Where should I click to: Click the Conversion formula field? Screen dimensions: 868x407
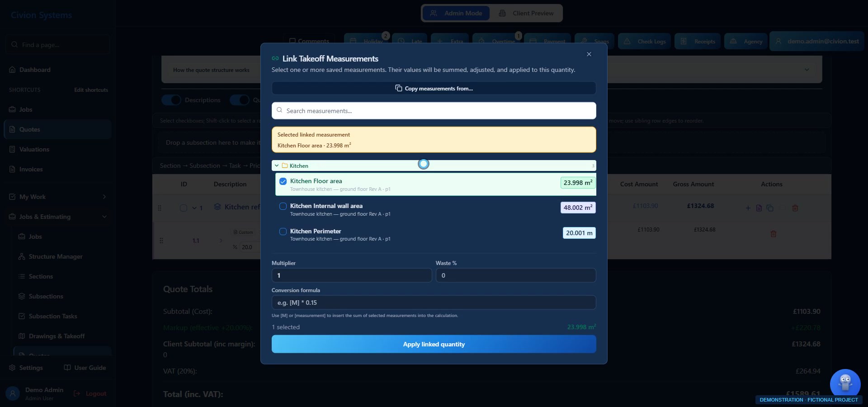tap(434, 303)
